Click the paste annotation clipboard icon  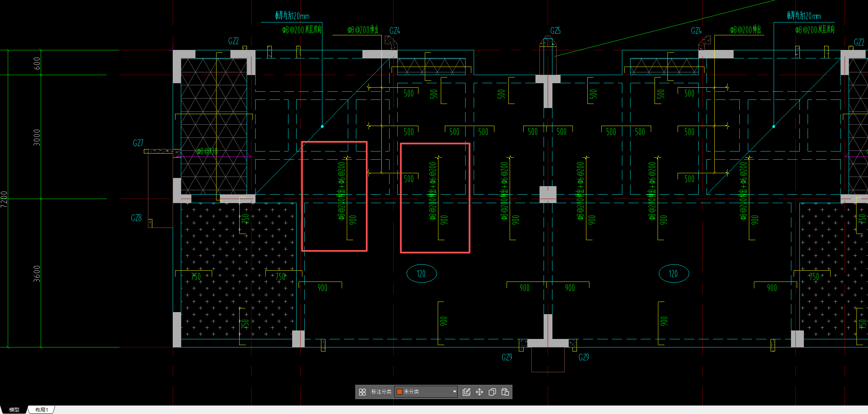505,392
